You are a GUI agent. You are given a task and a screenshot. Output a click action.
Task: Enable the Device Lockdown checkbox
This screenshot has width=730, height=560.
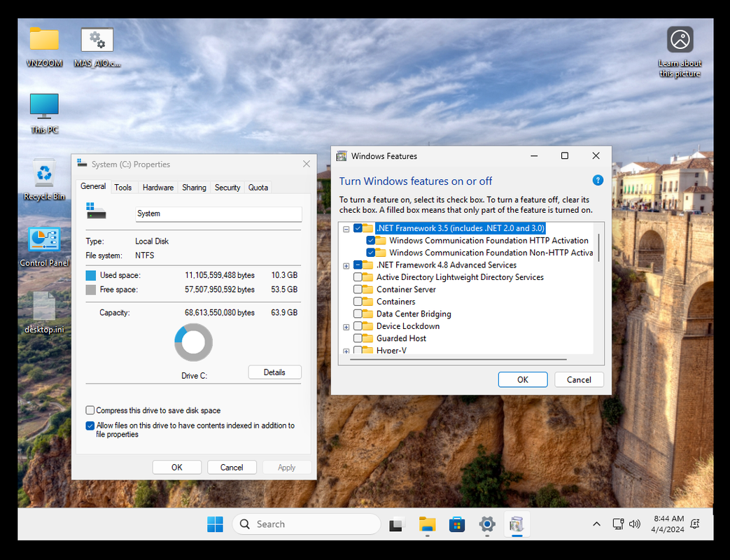click(x=358, y=326)
